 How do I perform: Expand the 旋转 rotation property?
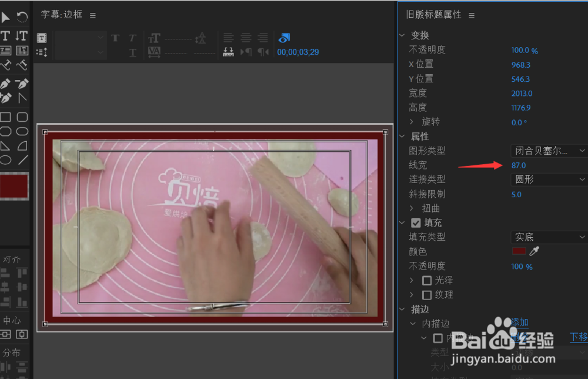pos(412,122)
